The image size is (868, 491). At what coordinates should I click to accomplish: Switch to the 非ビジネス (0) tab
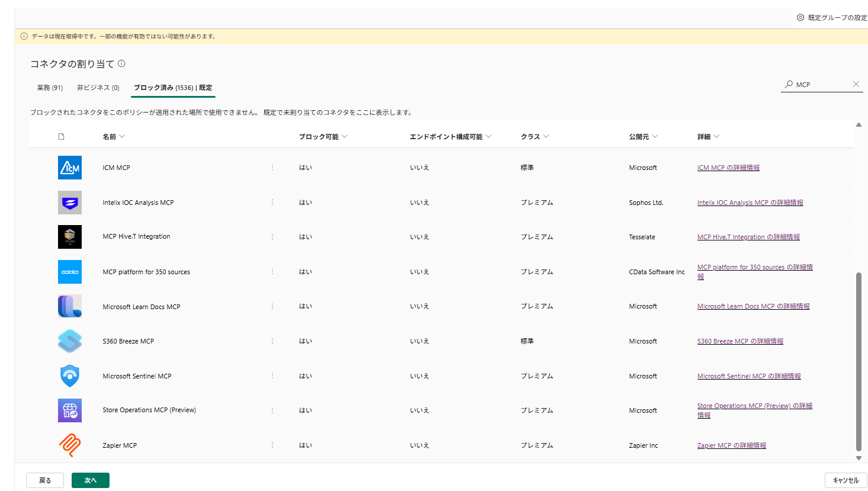coord(98,88)
